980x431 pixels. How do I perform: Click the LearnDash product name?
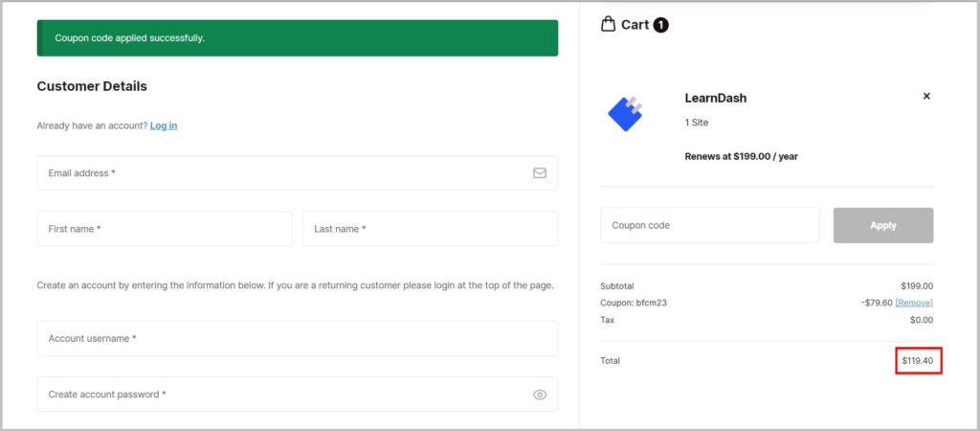pyautogui.click(x=715, y=98)
